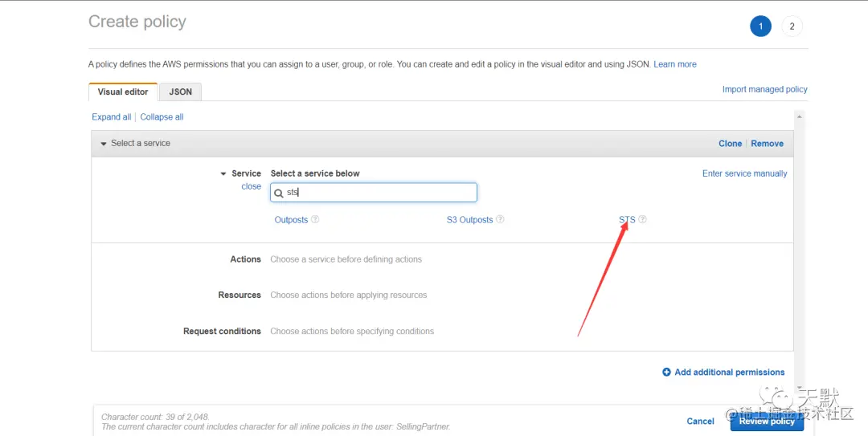Open the STS help question-mark icon
The width and height of the screenshot is (868, 436).
pos(642,219)
